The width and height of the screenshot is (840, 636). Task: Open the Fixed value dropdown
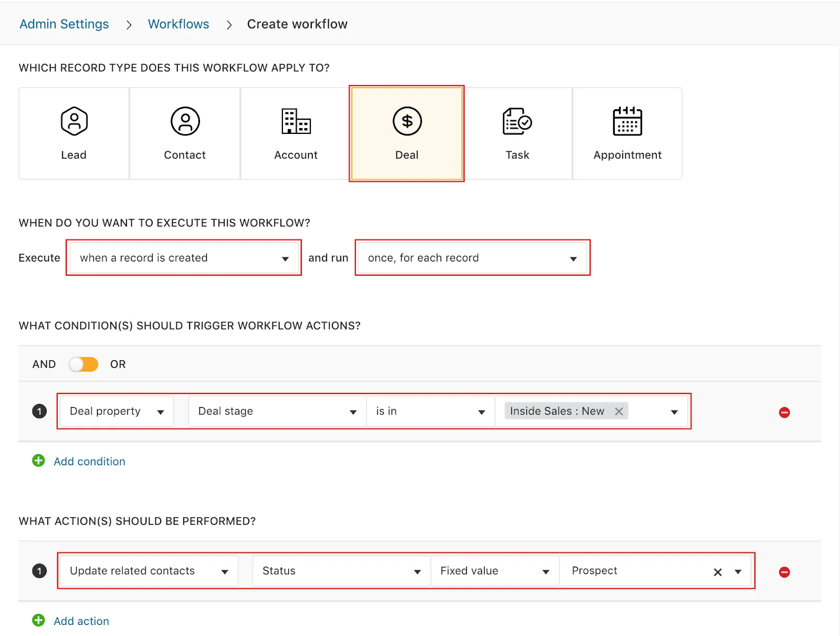495,571
